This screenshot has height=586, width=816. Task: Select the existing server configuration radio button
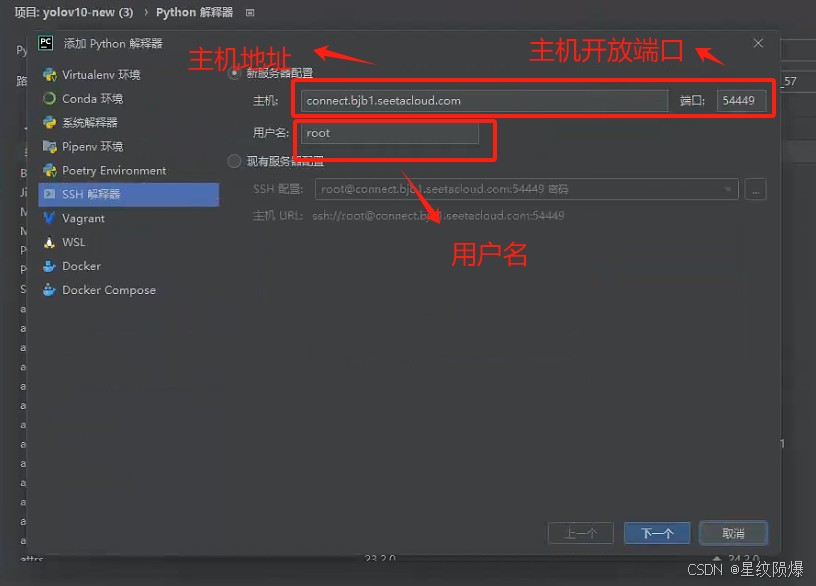(x=234, y=161)
